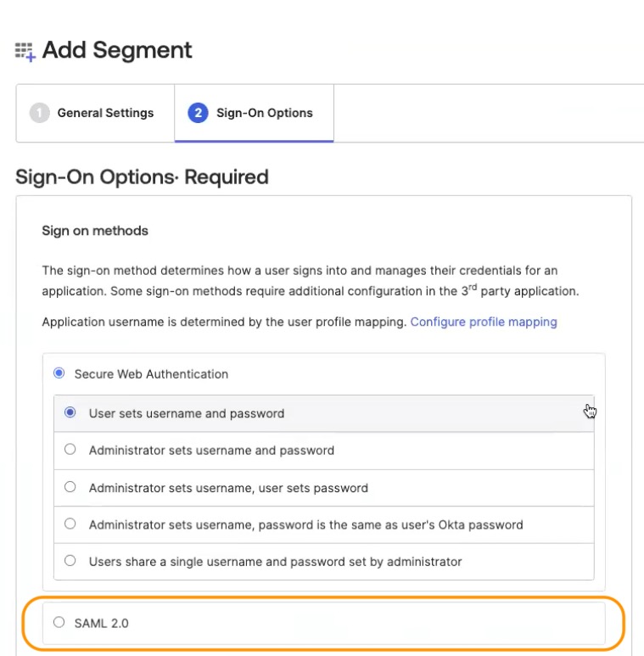Enable the SAML 2.0 radio button

pos(59,623)
